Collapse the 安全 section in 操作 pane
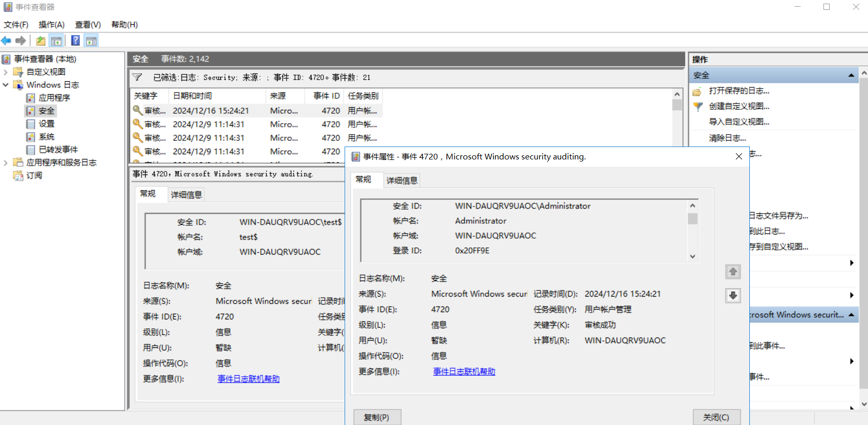The width and height of the screenshot is (868, 425). [x=851, y=76]
